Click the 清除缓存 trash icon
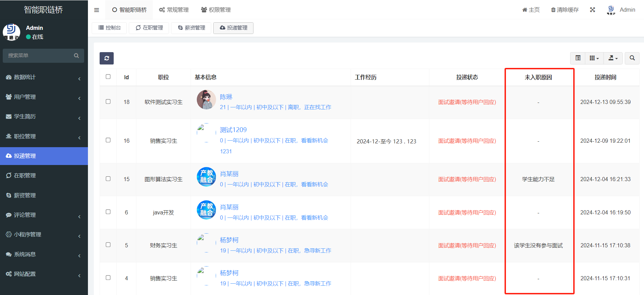 pos(553,10)
